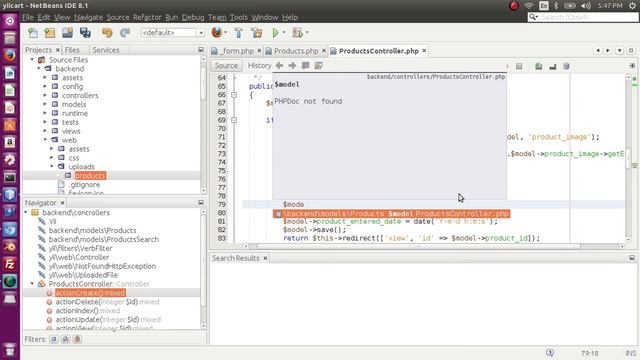Collapse ProductsController node in Navigator

pos(32,284)
